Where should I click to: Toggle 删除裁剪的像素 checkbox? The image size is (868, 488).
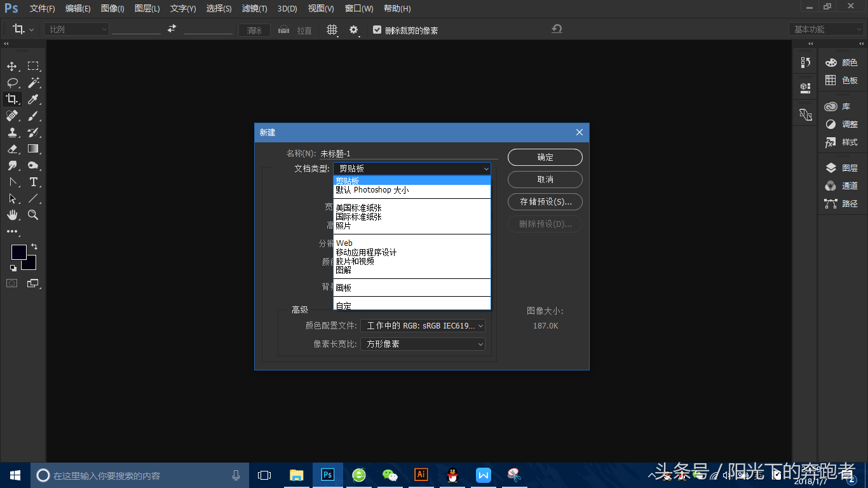coord(377,30)
